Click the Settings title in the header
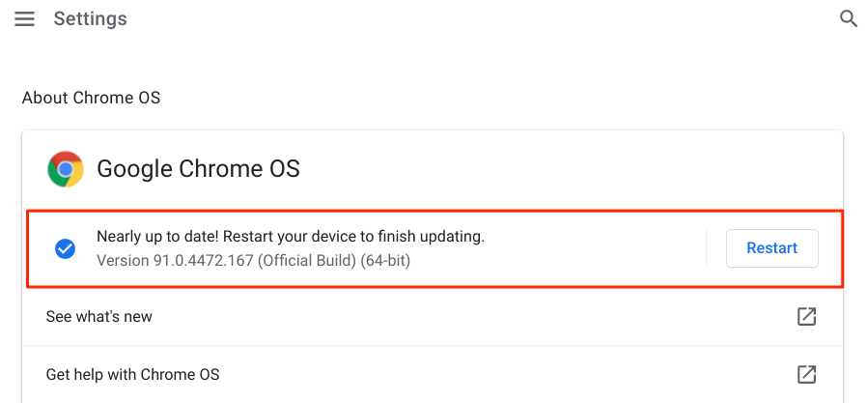868x403 pixels. [90, 19]
